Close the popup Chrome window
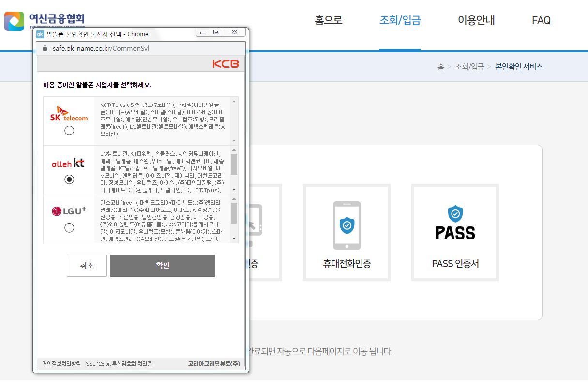Viewport: 588px width, 388px height. click(235, 32)
